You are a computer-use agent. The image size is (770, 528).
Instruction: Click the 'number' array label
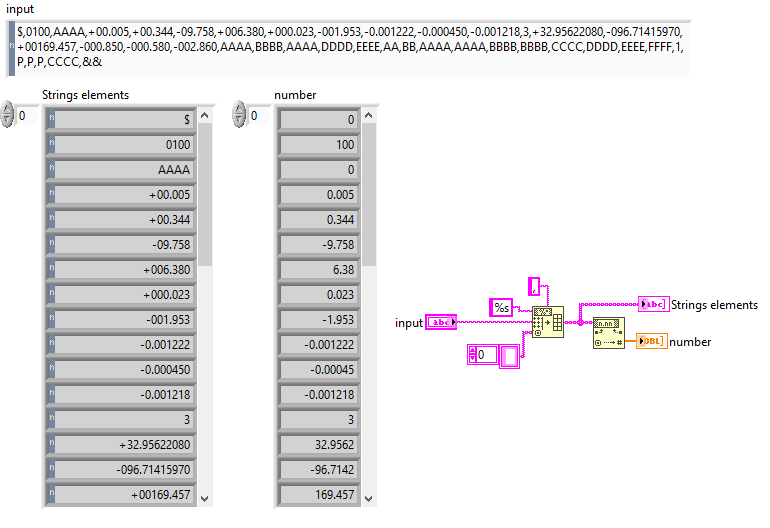pos(295,95)
